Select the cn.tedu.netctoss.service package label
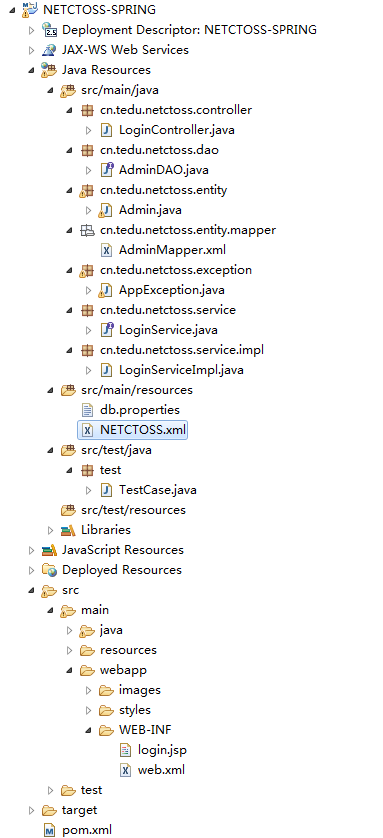The height and width of the screenshot is (838, 383). pyautogui.click(x=168, y=310)
